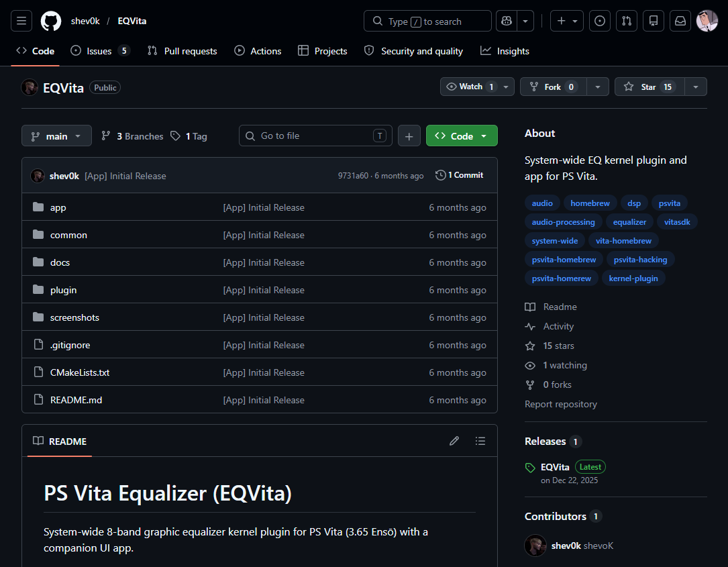Open the issues icon in header

click(x=600, y=21)
